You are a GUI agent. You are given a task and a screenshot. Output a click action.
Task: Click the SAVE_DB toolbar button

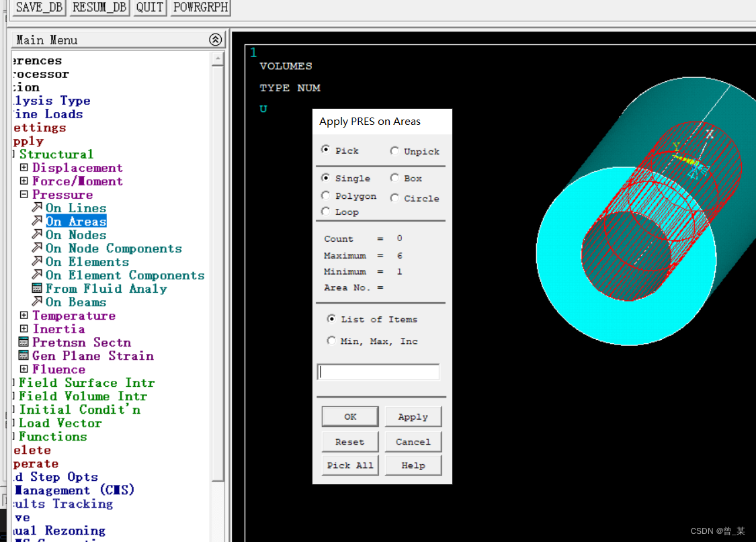[38, 7]
